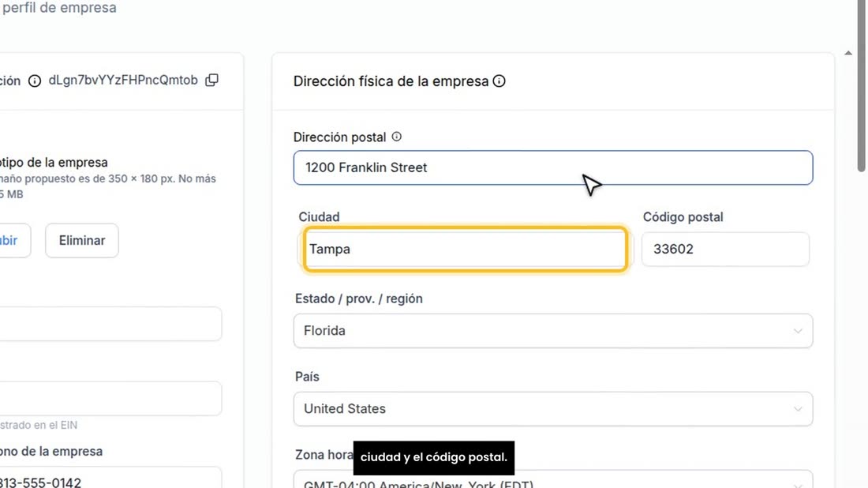Select the Ciudad field containing Tampa
The width and height of the screenshot is (868, 488).
point(465,250)
